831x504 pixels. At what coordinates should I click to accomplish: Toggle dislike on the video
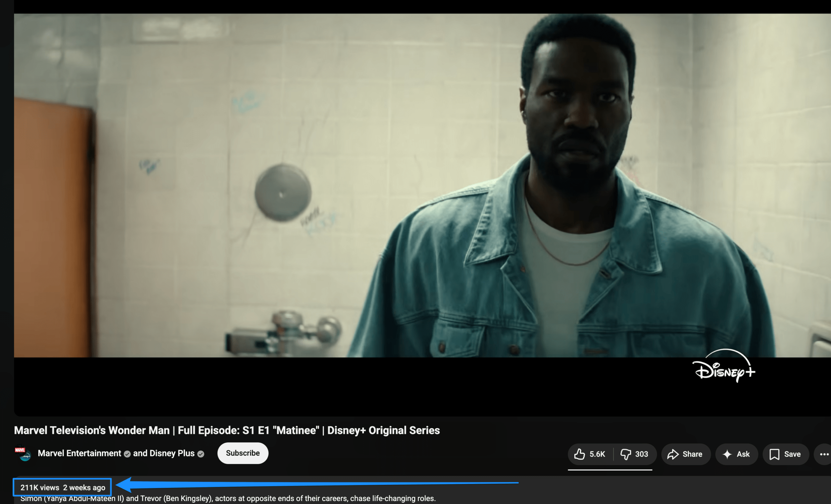point(626,454)
